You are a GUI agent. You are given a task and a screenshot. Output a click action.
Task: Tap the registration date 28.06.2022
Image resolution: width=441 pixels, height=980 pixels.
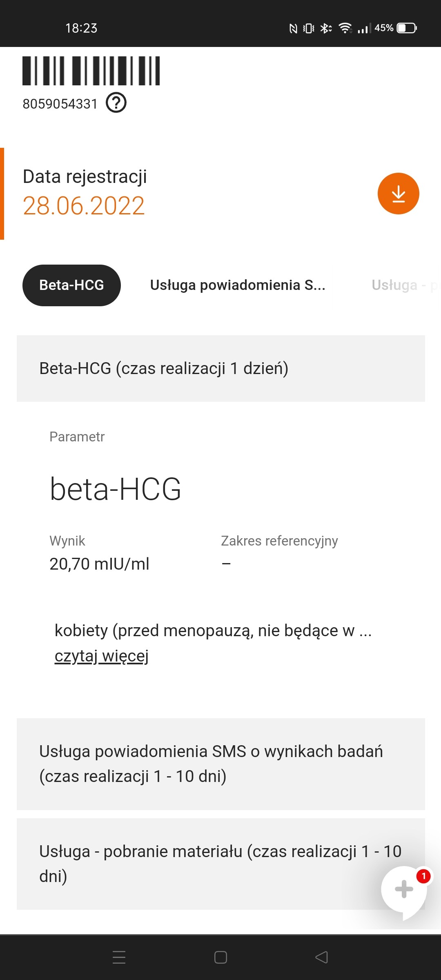(x=84, y=205)
